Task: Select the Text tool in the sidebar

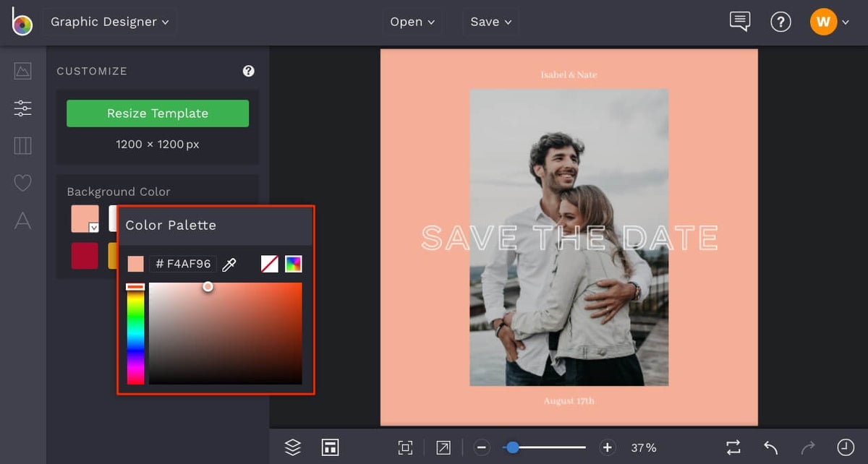Action: pos(22,220)
